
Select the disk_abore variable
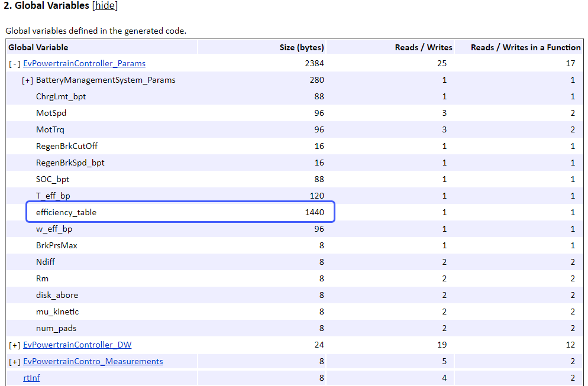click(57, 295)
